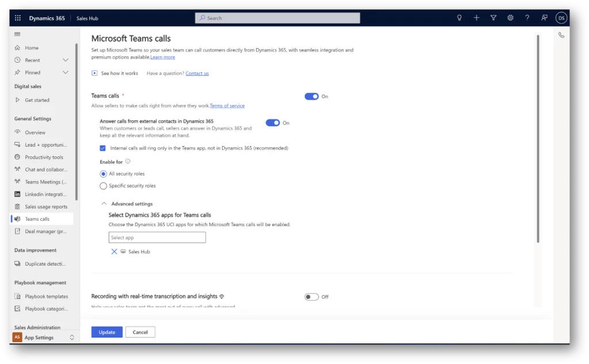Click the Help question mark icon
Image resolution: width=589 pixels, height=364 pixels.
[527, 18]
